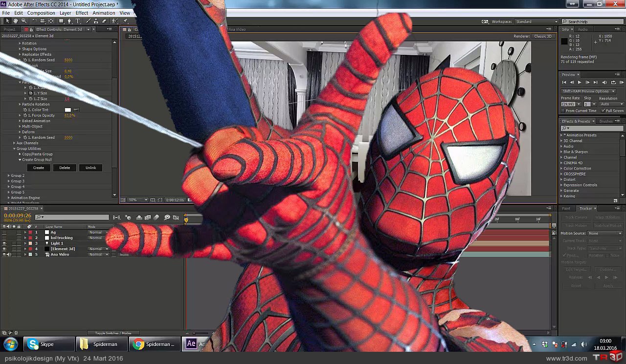Open the Composition menu
This screenshot has height=364, width=626.
coord(41,13)
